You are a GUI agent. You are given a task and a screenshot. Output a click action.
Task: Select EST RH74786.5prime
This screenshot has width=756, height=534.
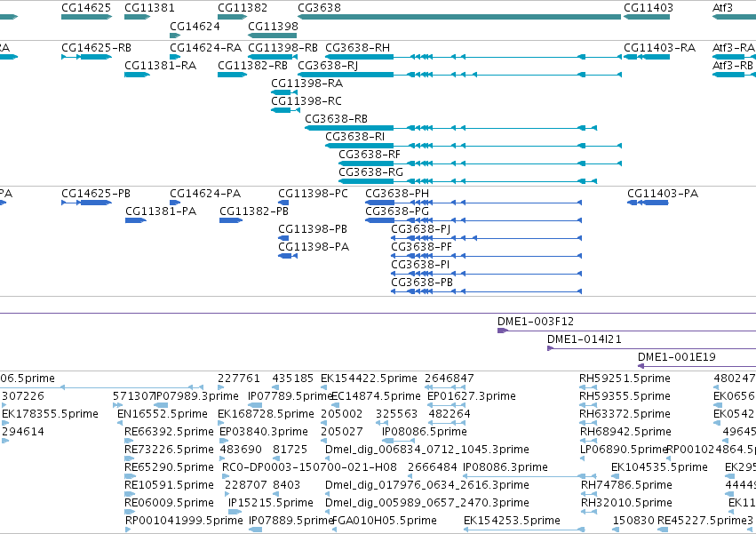625,485
